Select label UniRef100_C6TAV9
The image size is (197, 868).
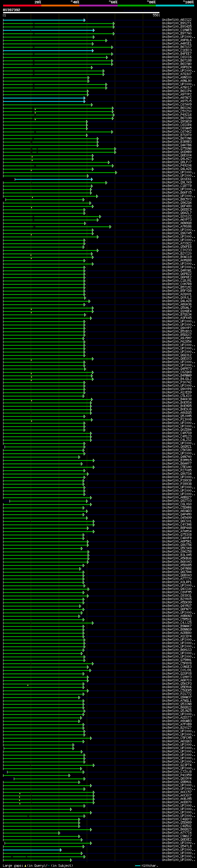(177, 104)
